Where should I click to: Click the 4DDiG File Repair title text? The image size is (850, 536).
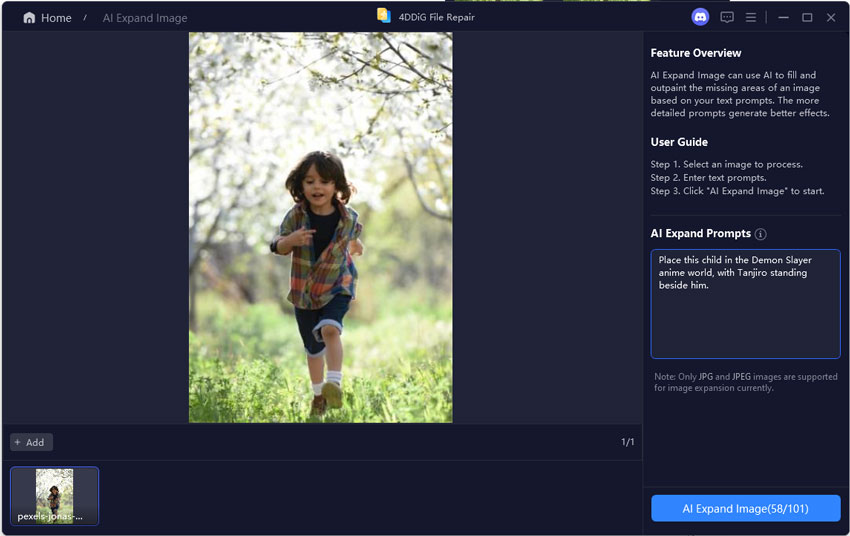pos(436,17)
